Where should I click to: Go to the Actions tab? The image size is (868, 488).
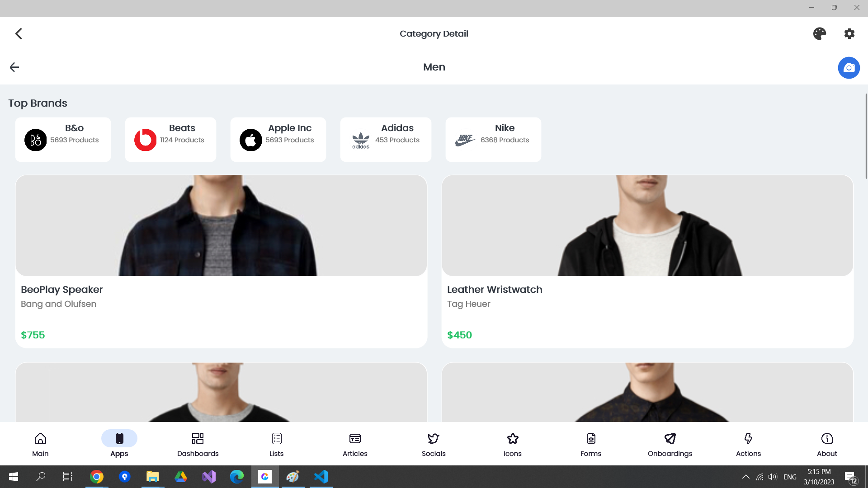click(x=748, y=445)
